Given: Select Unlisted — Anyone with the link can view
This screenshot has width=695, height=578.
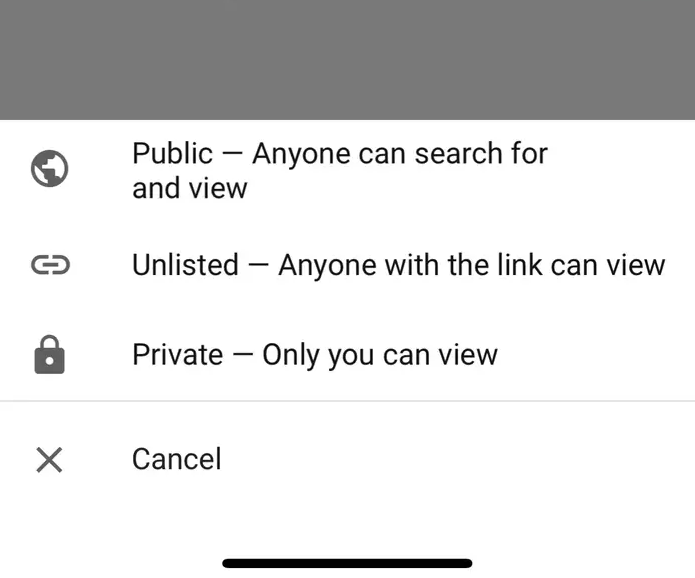Looking at the screenshot, I should (348, 265).
